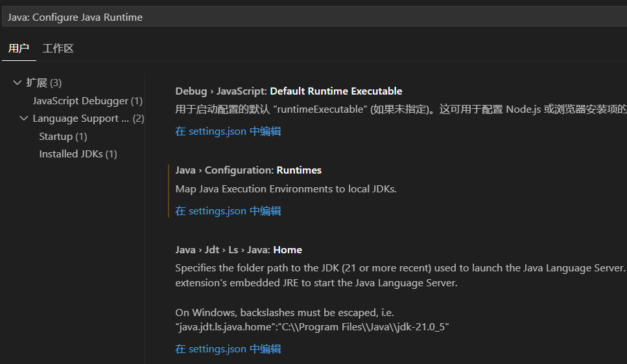Image resolution: width=627 pixels, height=364 pixels.
Task: Click the settings search input field
Action: coord(314,17)
